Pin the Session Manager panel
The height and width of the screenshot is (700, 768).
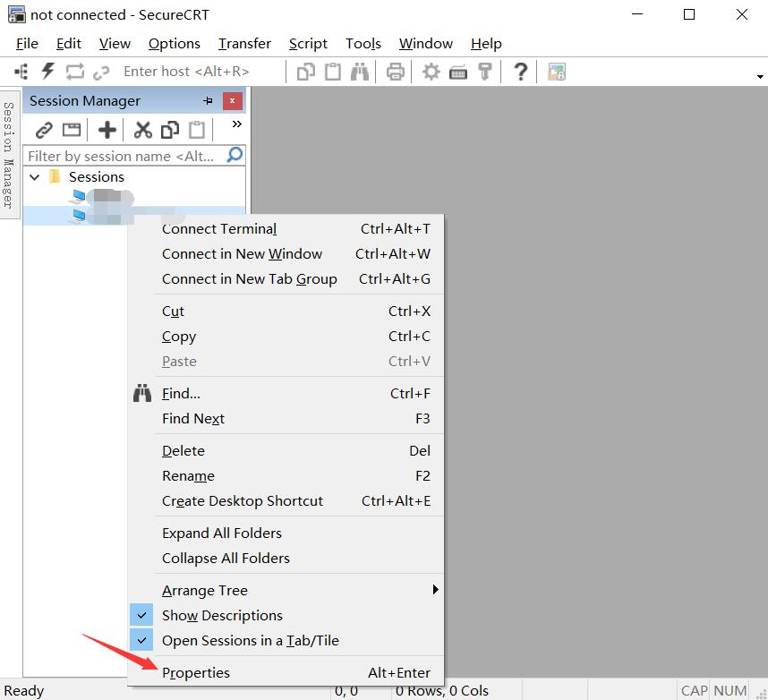pos(208,101)
